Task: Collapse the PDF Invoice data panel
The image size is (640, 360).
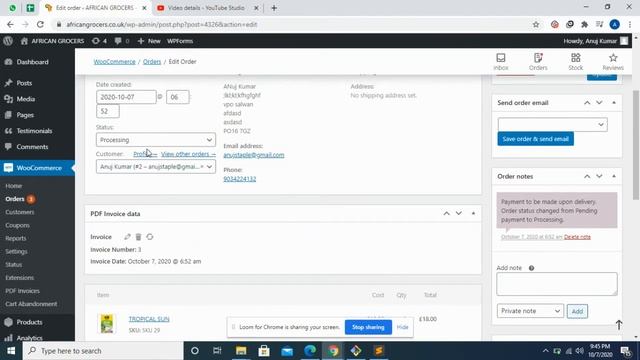Action: pyautogui.click(x=473, y=213)
